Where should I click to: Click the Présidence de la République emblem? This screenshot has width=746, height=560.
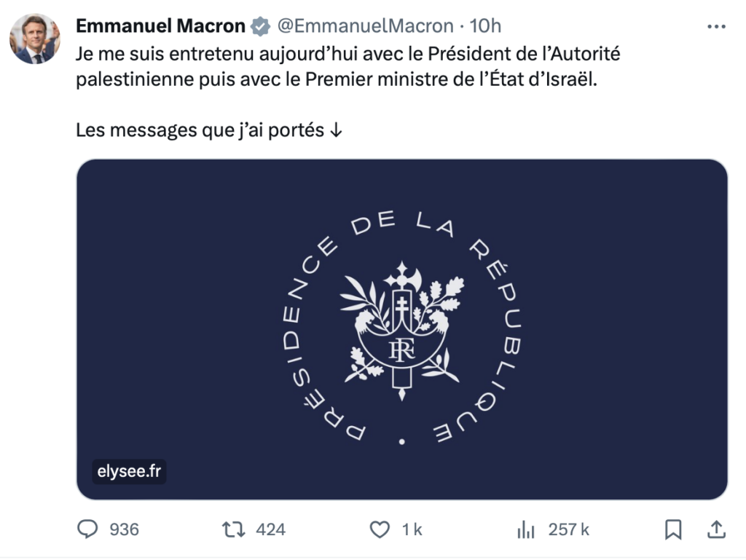click(401, 329)
